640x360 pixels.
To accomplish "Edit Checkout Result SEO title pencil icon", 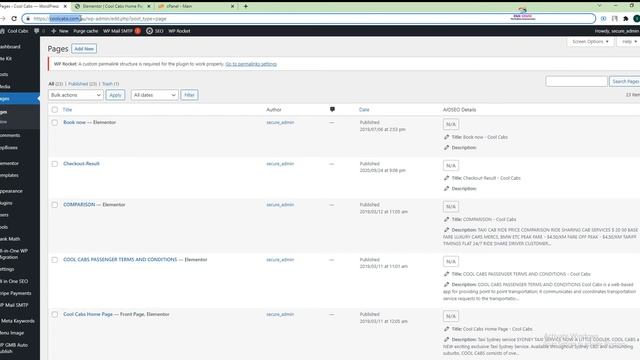I will (x=447, y=178).
